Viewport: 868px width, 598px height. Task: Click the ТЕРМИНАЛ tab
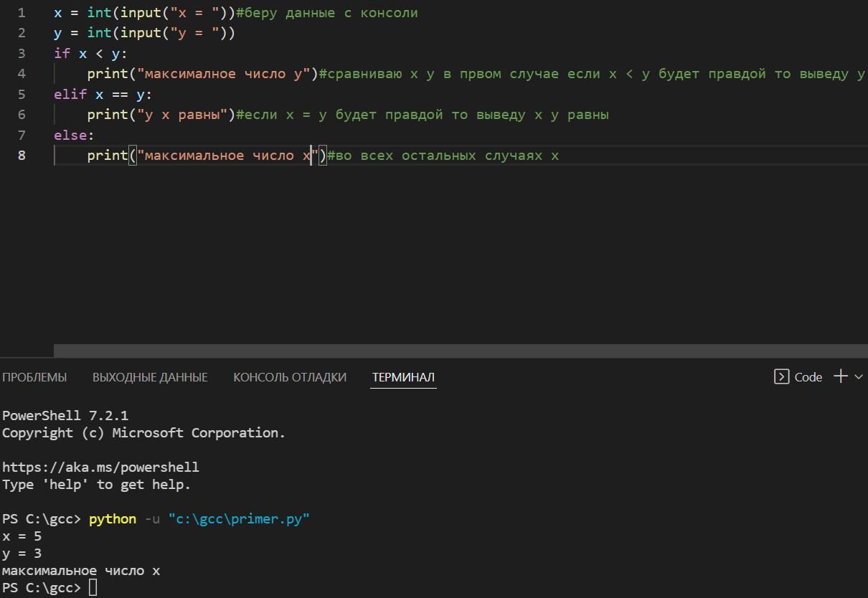click(x=403, y=377)
